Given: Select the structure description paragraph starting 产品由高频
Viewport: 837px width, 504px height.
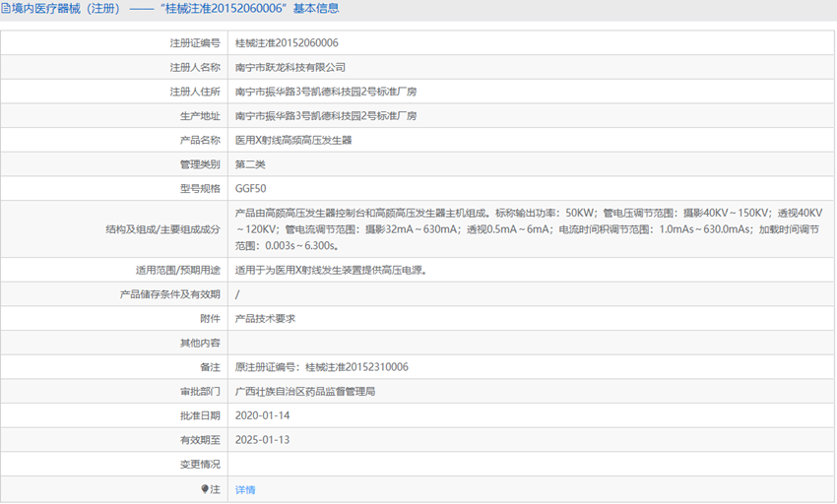Looking at the screenshot, I should (529, 229).
